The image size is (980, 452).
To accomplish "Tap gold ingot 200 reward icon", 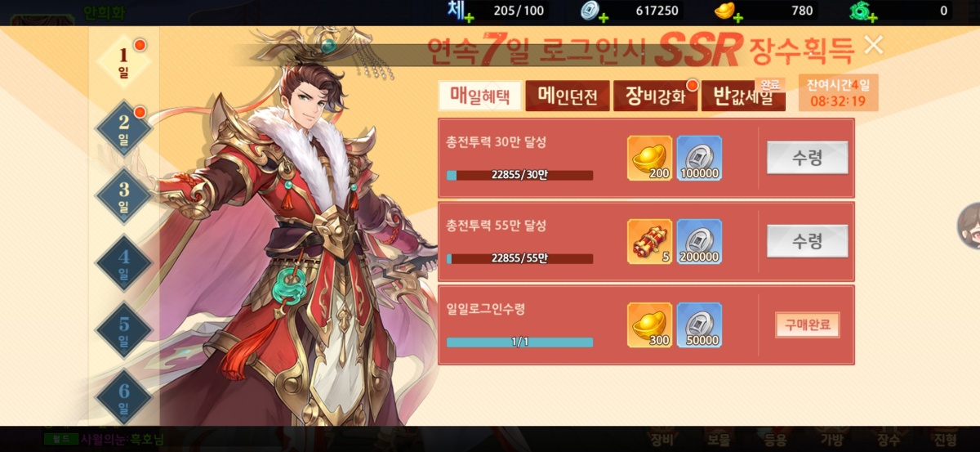I will coord(650,158).
